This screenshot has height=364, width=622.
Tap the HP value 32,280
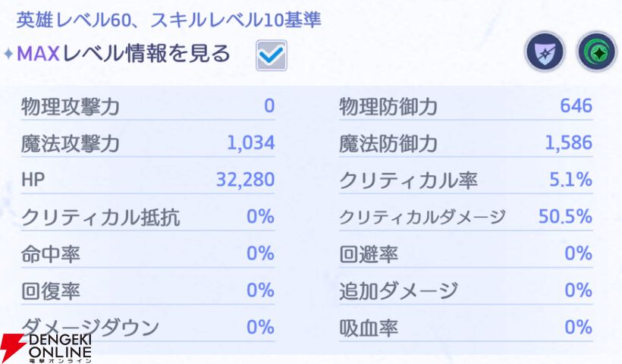(245, 180)
